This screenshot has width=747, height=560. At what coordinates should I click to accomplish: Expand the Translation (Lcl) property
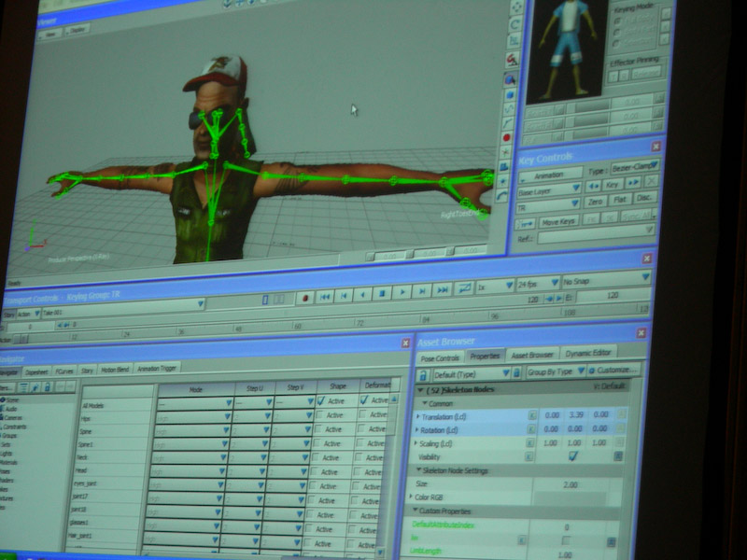(418, 416)
